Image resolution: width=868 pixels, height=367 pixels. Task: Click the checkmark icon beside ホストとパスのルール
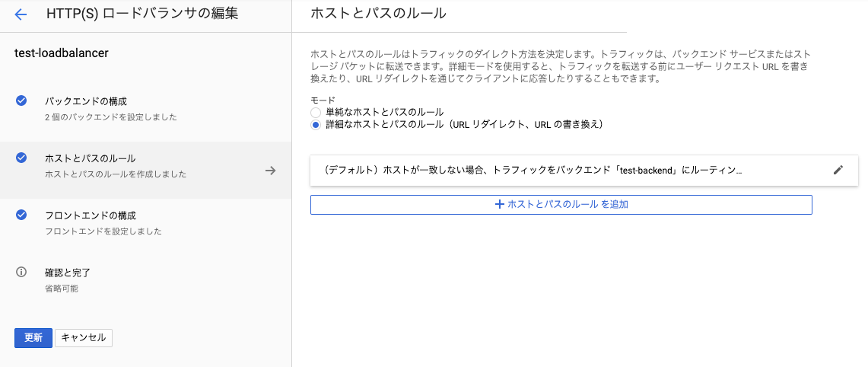(21, 158)
